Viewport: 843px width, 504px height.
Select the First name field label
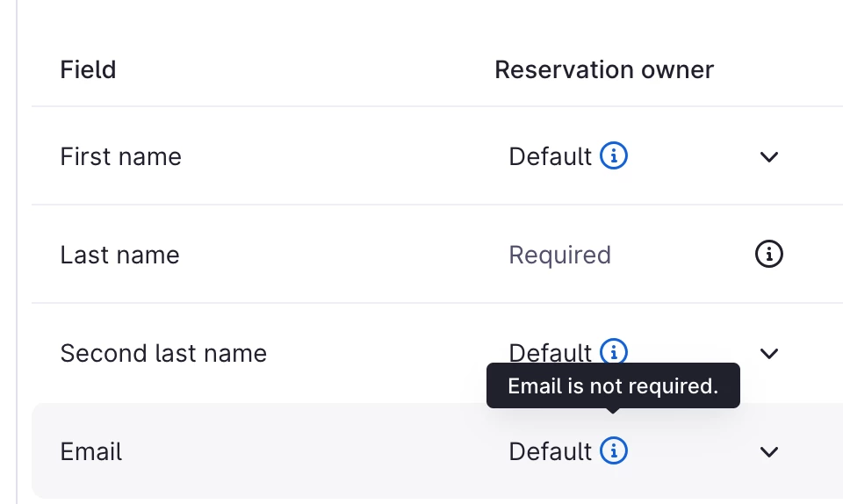(x=120, y=157)
